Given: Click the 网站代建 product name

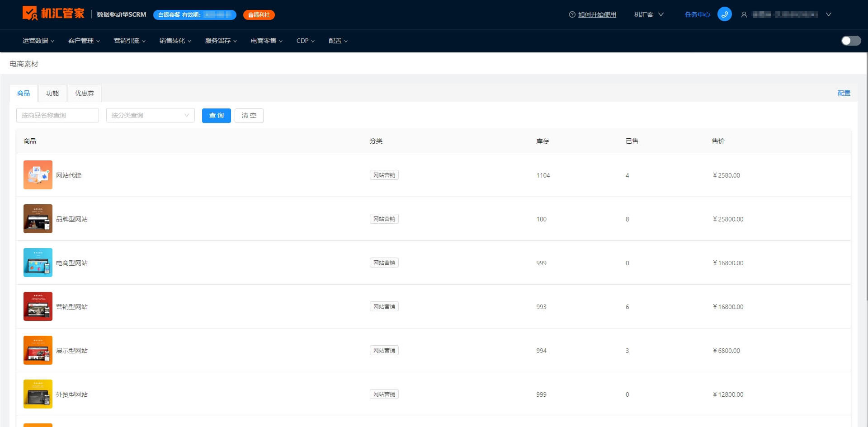Looking at the screenshot, I should (x=69, y=175).
